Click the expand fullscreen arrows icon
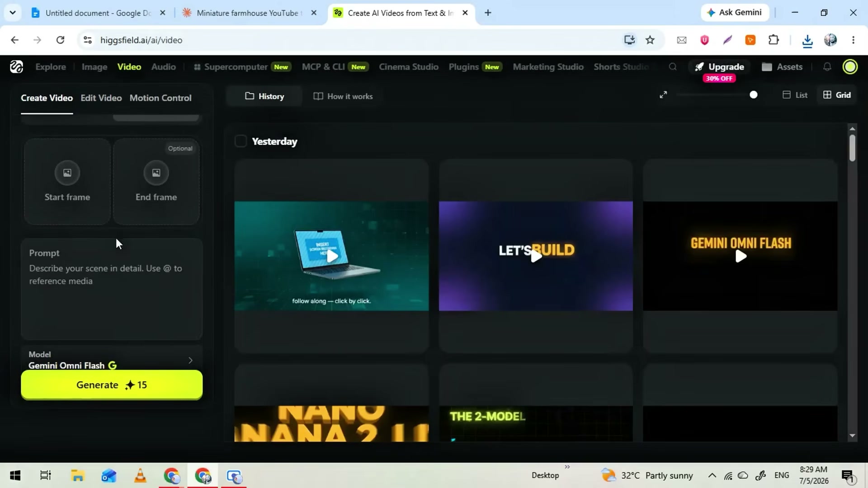Image resolution: width=868 pixels, height=488 pixels. coord(663,95)
